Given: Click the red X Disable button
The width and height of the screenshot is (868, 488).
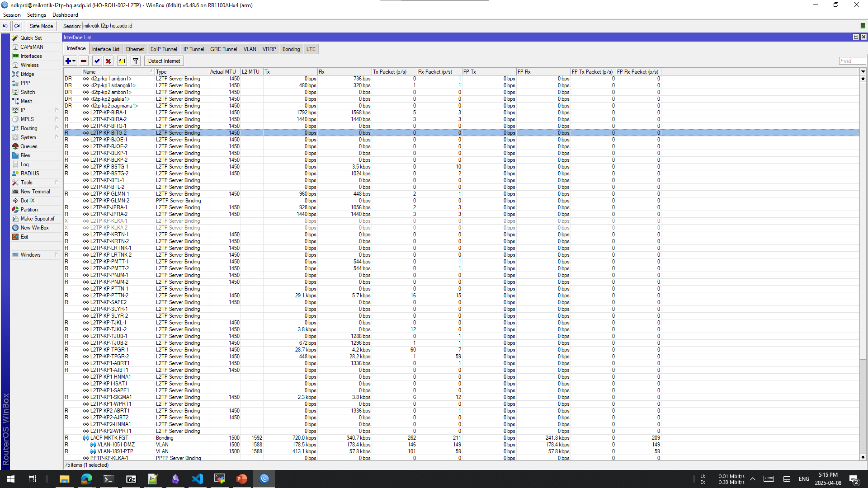Looking at the screenshot, I should [108, 61].
